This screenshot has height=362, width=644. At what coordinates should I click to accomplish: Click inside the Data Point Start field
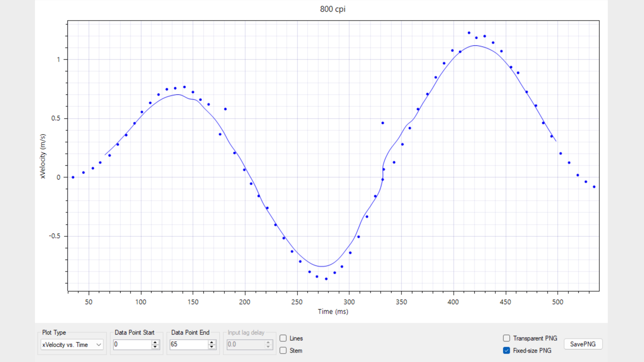(x=131, y=344)
